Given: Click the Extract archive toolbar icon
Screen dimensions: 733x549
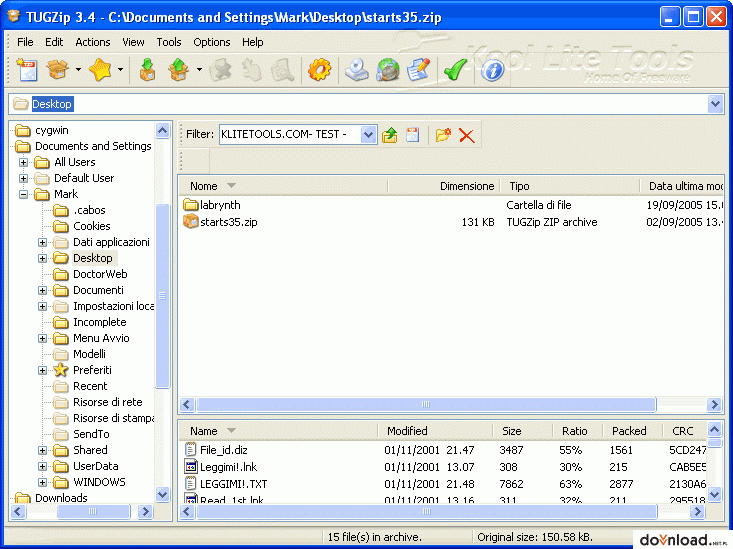Looking at the screenshot, I should point(179,70).
